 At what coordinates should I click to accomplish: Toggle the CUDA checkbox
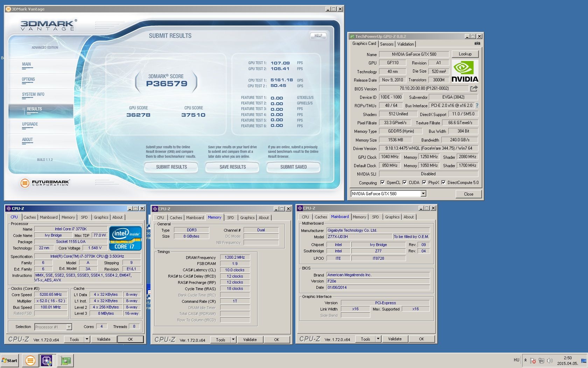(405, 183)
